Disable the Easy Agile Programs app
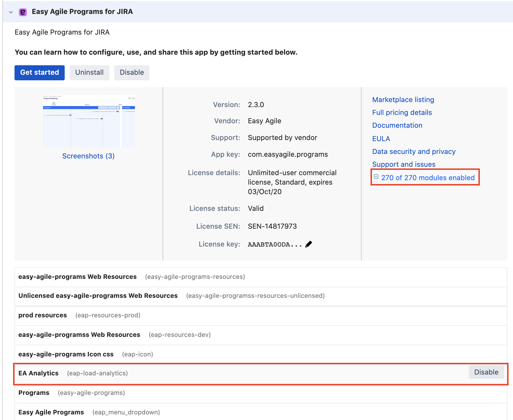This screenshot has height=420, width=513. 132,73
